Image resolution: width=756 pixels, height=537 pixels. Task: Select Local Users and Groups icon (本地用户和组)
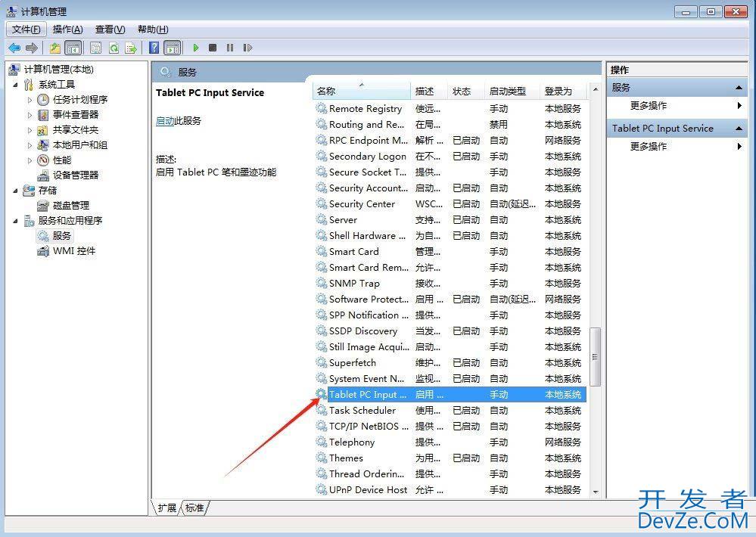[43, 145]
